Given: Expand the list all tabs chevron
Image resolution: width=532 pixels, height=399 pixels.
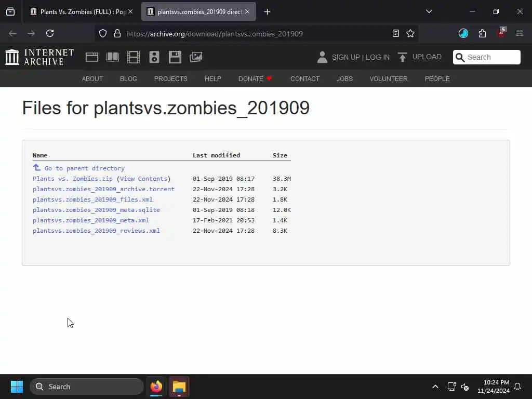Looking at the screenshot, I should coord(429,11).
